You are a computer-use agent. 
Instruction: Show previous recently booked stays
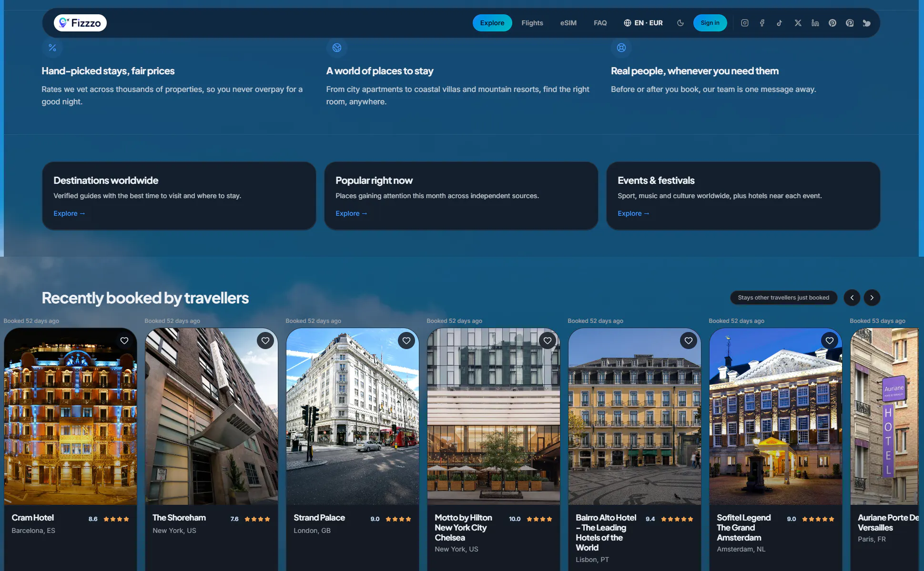pyautogui.click(x=852, y=298)
